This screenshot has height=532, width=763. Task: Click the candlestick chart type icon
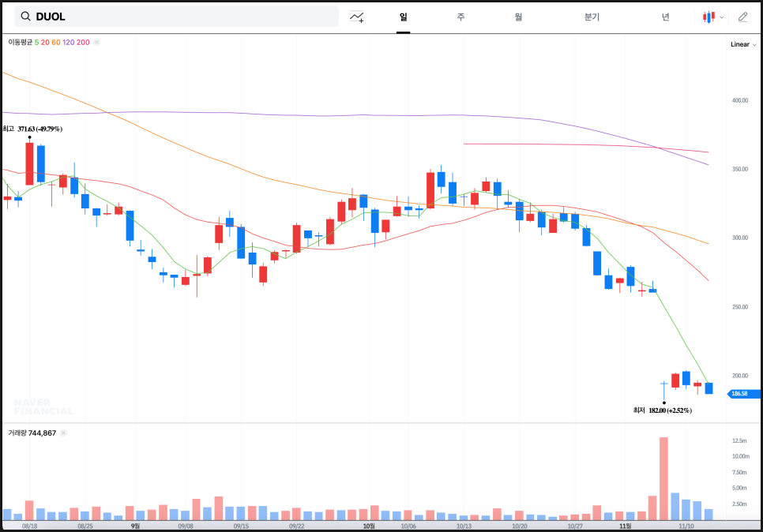[709, 17]
